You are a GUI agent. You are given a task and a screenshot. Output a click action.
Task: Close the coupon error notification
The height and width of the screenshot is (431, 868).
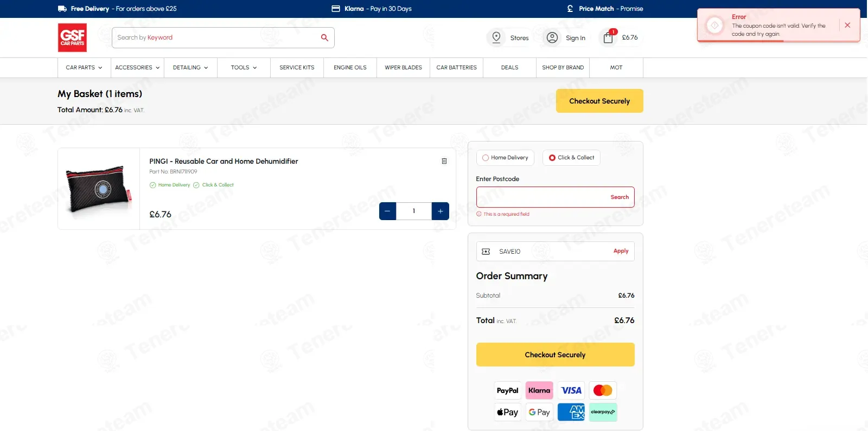847,25
